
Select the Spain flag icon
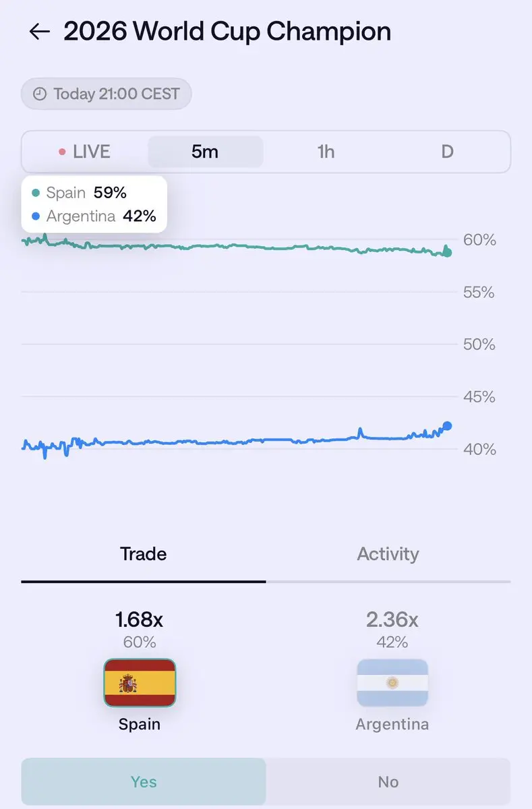(140, 682)
